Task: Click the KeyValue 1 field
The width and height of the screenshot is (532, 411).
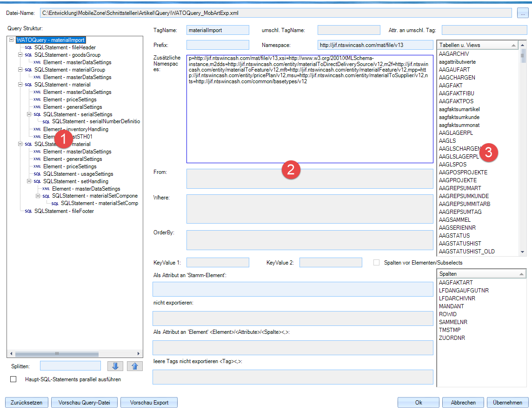Action: 218,263
